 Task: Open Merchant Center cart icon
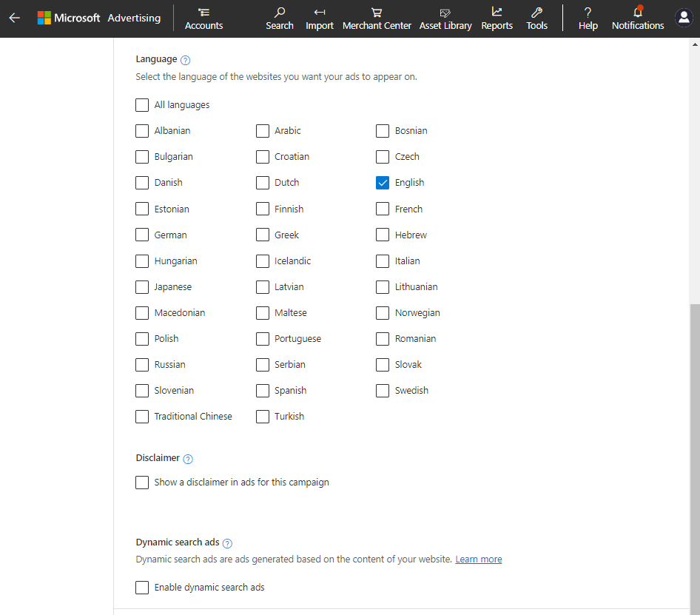[377, 13]
